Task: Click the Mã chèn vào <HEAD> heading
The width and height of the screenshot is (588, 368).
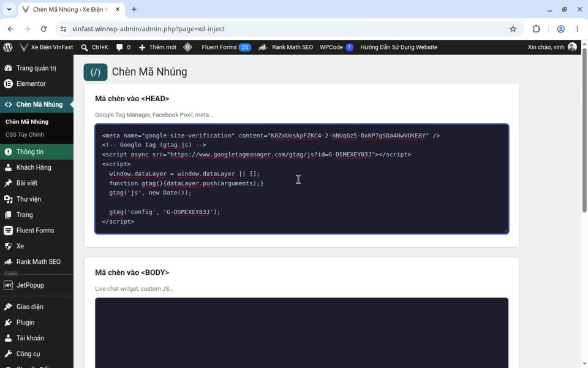Action: click(x=132, y=99)
